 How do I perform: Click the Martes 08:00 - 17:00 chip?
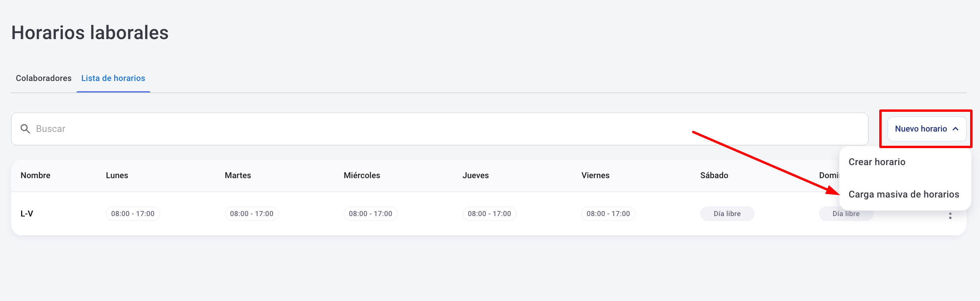coord(252,214)
